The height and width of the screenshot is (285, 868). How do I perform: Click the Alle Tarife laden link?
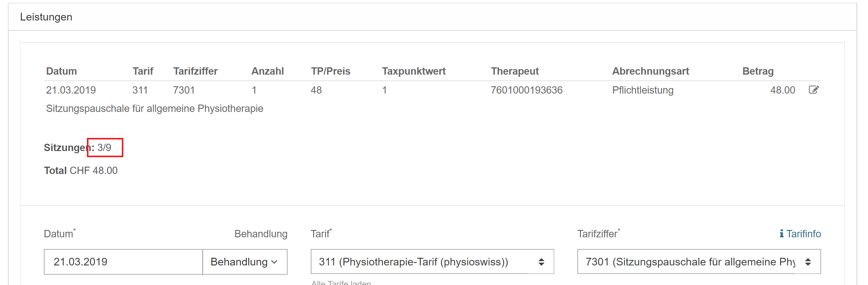point(341,283)
